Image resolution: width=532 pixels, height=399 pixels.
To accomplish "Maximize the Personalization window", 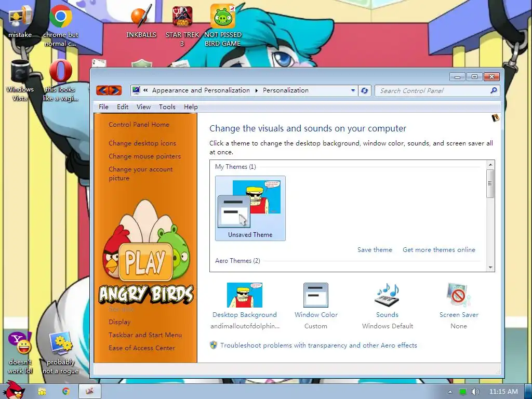I will [474, 77].
